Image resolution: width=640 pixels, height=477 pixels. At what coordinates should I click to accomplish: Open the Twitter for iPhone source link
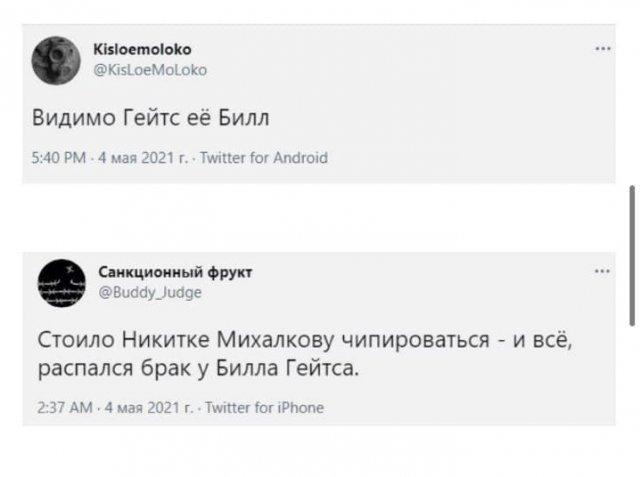[262, 408]
